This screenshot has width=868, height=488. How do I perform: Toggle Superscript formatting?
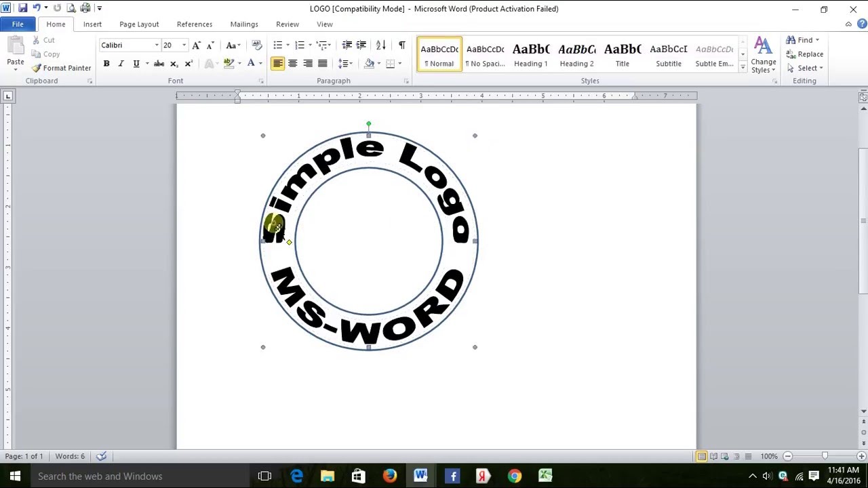pos(189,64)
